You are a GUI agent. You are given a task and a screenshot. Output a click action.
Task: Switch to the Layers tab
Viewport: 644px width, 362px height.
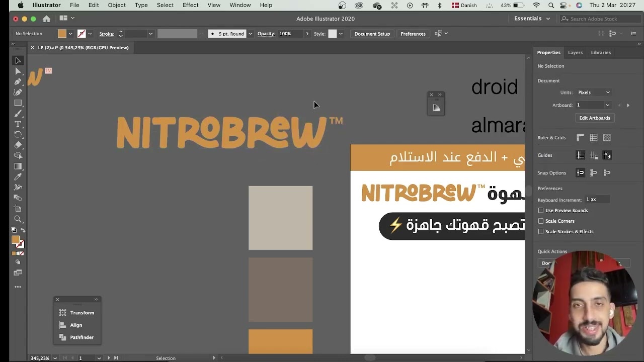575,52
